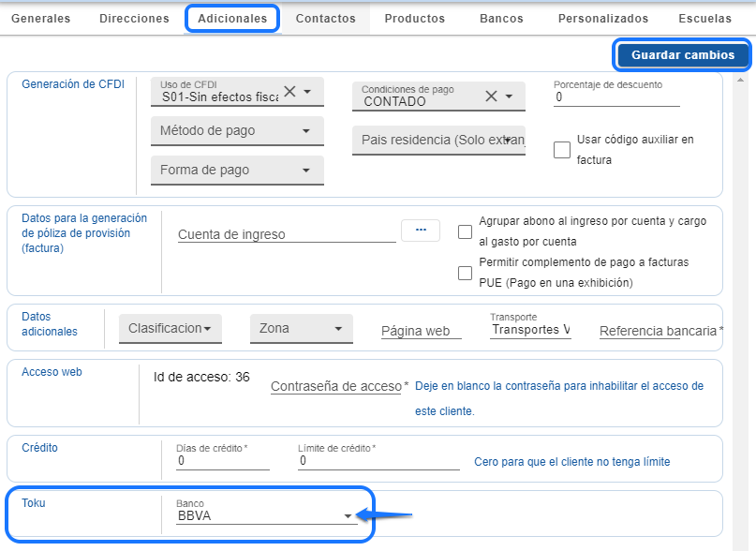The image size is (756, 551).
Task: Expand the Toku Banco dropdown
Action: pyautogui.click(x=348, y=515)
